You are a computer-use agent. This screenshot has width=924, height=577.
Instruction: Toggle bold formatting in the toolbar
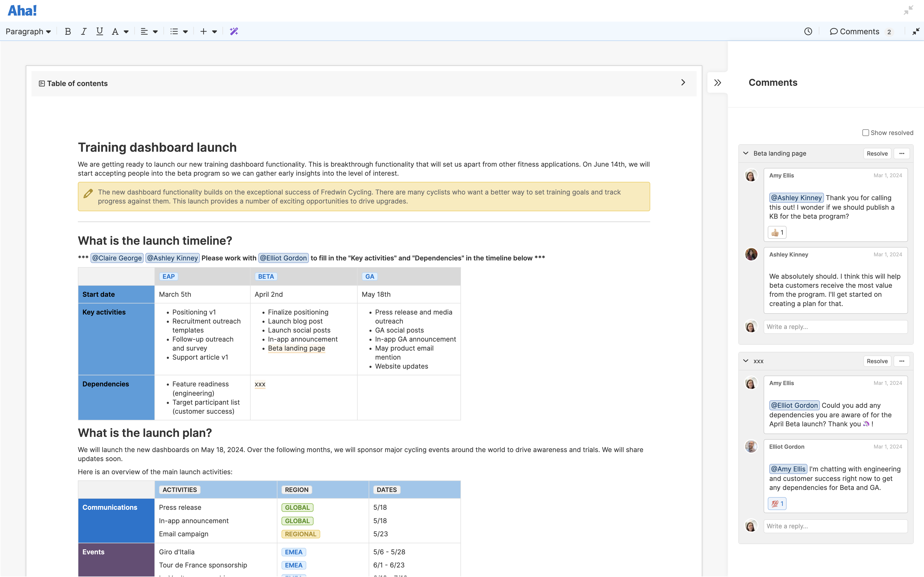[x=68, y=31]
